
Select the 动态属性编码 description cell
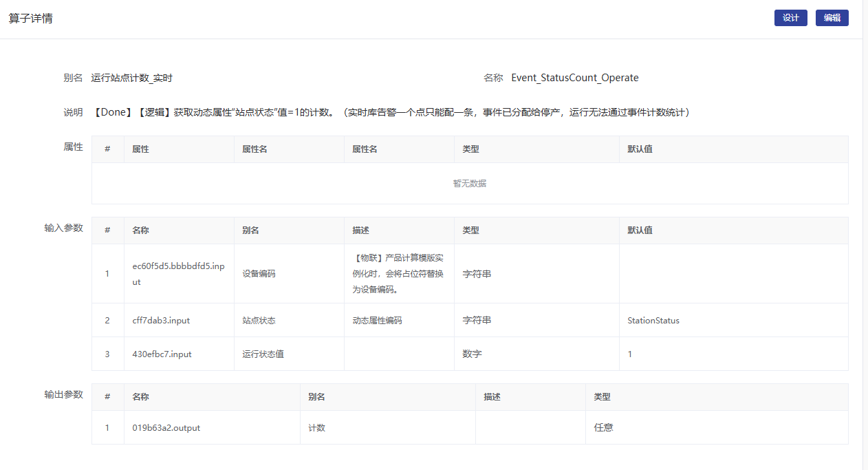coord(377,321)
